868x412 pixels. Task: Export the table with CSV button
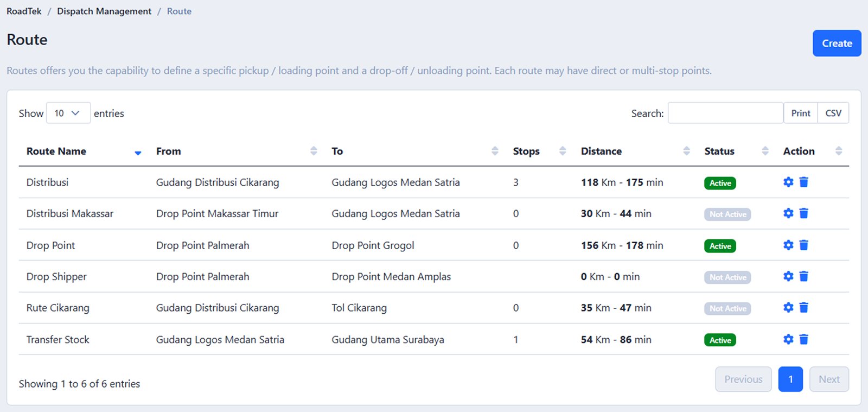click(833, 113)
